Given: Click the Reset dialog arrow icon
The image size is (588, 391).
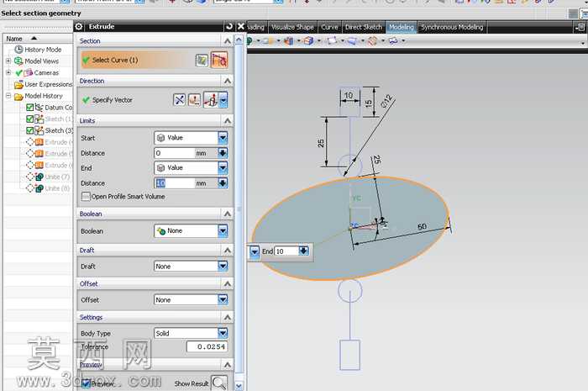Looking at the screenshot, I should (x=229, y=27).
